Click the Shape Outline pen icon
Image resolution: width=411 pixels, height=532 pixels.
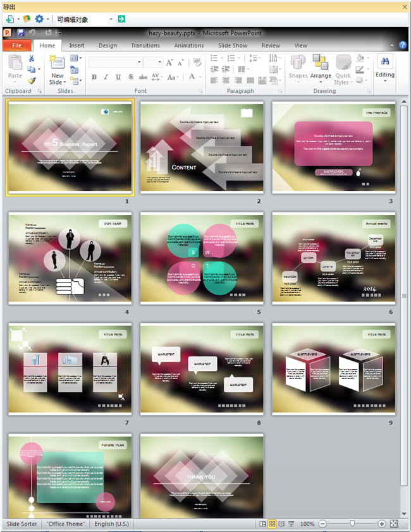coord(360,70)
